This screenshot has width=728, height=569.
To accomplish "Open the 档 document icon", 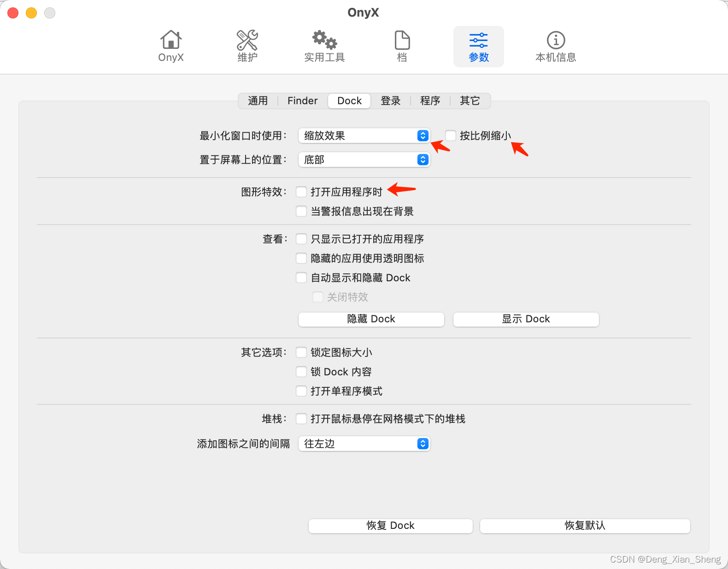I will [402, 46].
